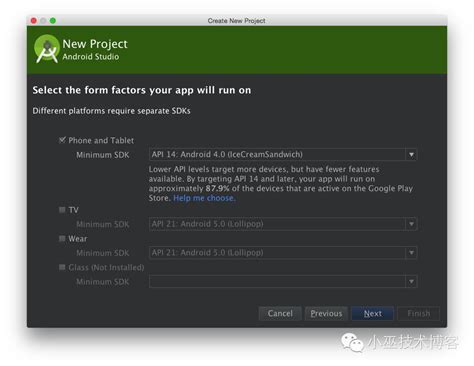
Task: Click the WeChat watermark icon
Action: [352, 343]
